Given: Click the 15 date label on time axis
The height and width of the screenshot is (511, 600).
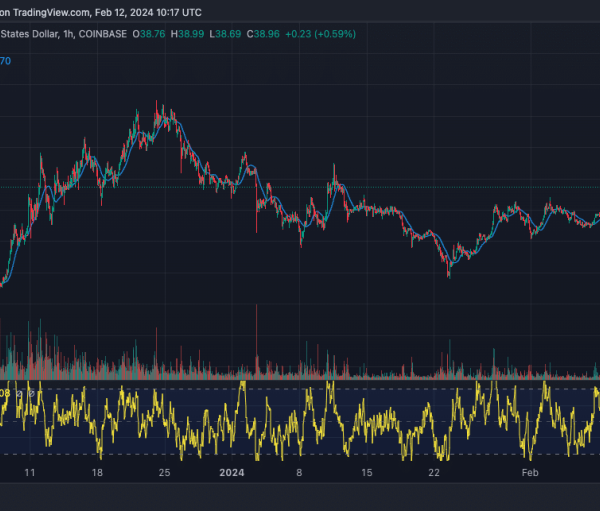Looking at the screenshot, I should 367,473.
